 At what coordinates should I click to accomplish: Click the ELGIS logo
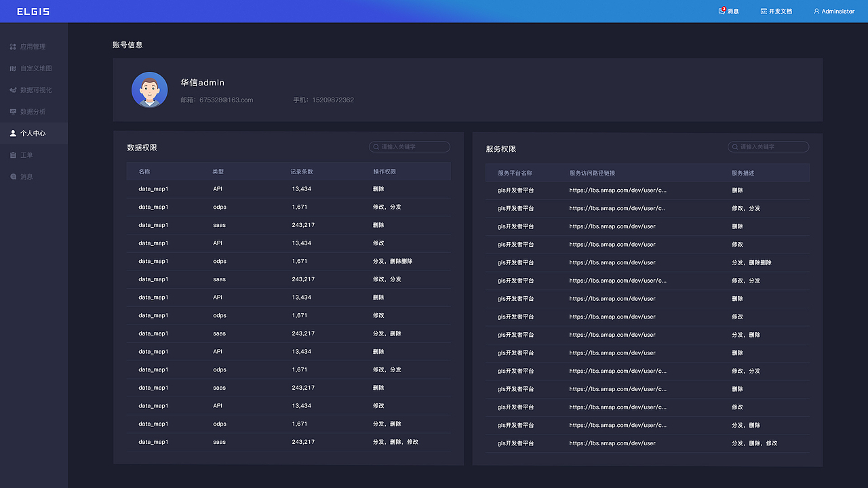33,12
